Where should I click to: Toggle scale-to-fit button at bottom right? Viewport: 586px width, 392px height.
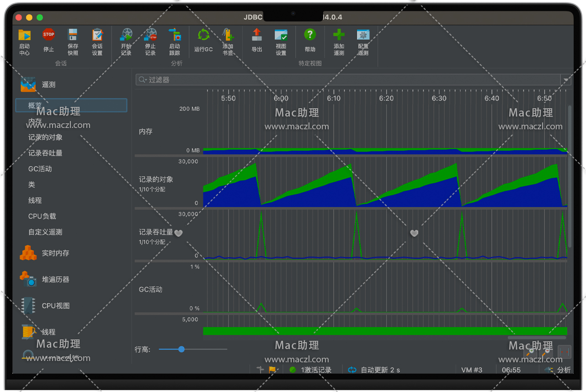(565, 351)
